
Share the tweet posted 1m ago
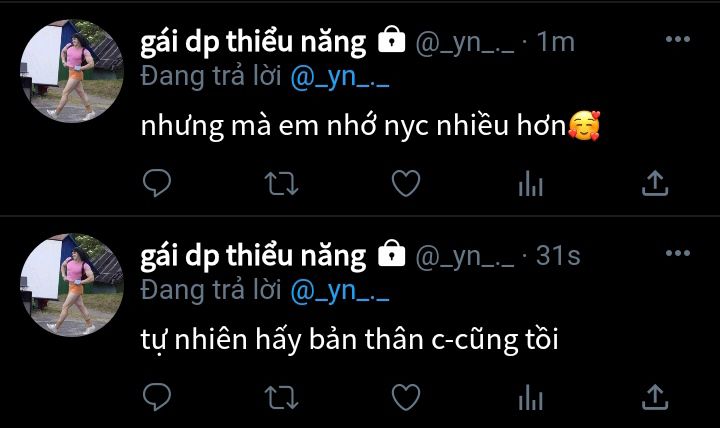(x=655, y=183)
